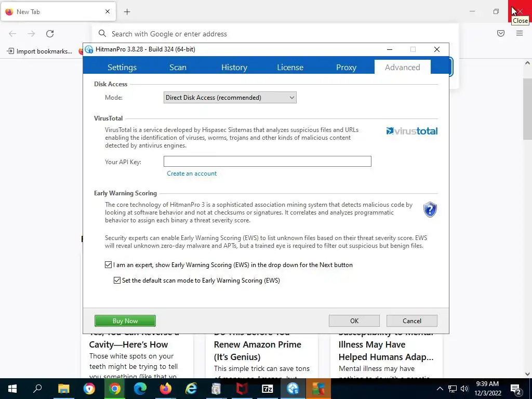The width and height of the screenshot is (532, 399).
Task: Click the green Buy Now button
Action: pos(125,321)
